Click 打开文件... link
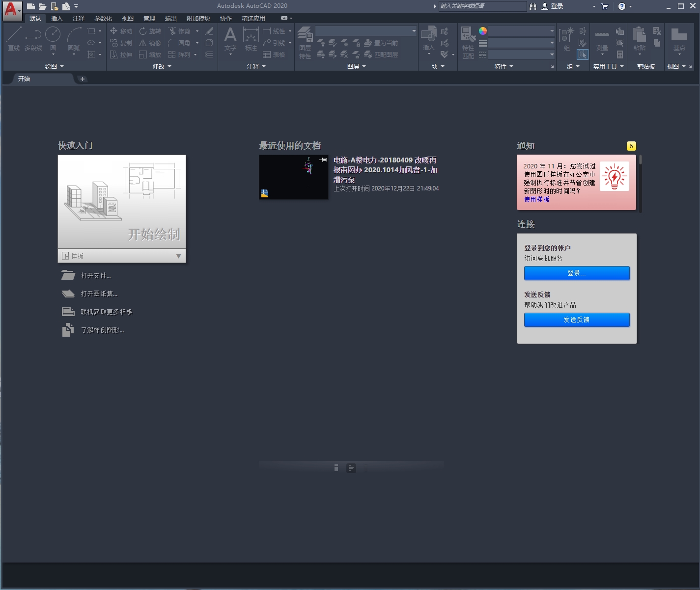The width and height of the screenshot is (700, 590). pyautogui.click(x=96, y=275)
